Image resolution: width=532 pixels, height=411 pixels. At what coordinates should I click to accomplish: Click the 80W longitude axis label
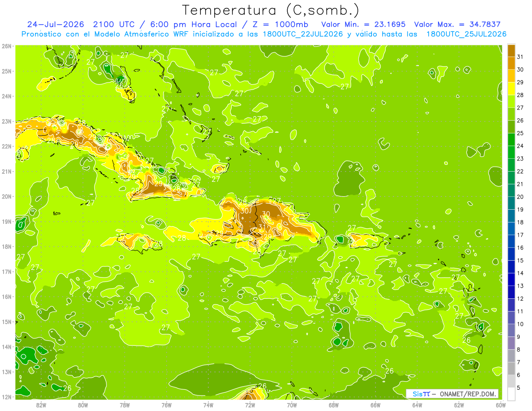click(x=83, y=404)
